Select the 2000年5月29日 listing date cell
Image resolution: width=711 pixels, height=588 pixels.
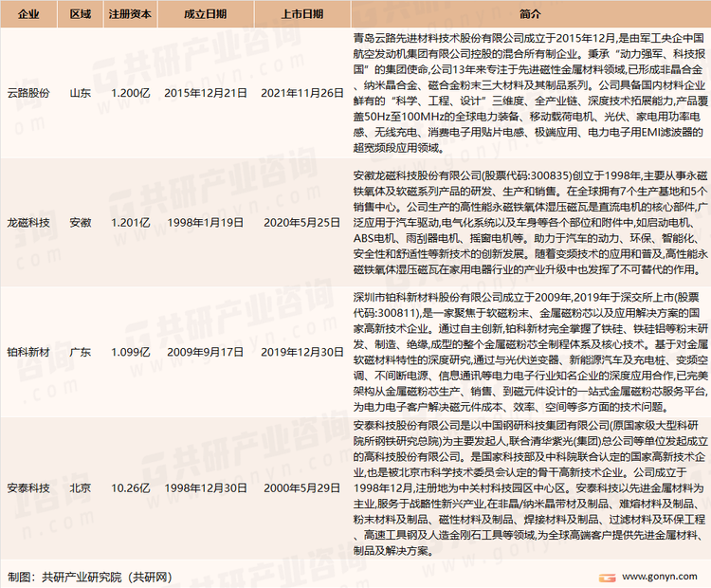click(x=302, y=488)
